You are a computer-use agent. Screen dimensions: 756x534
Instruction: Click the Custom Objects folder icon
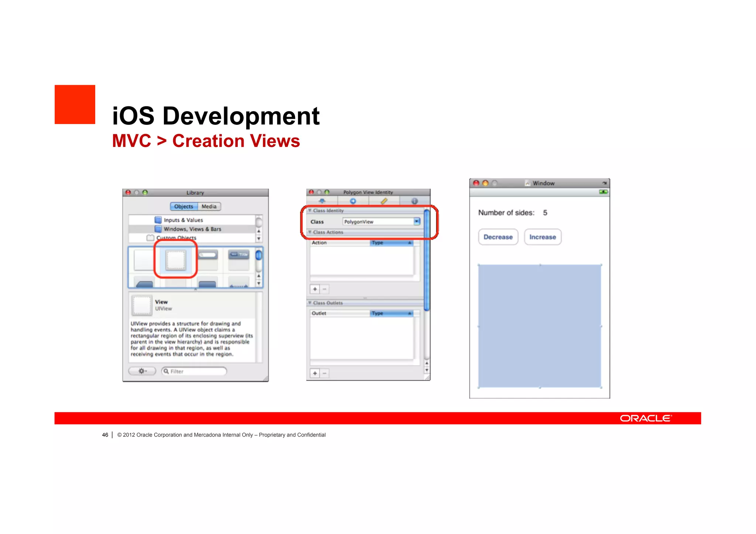[x=150, y=238]
